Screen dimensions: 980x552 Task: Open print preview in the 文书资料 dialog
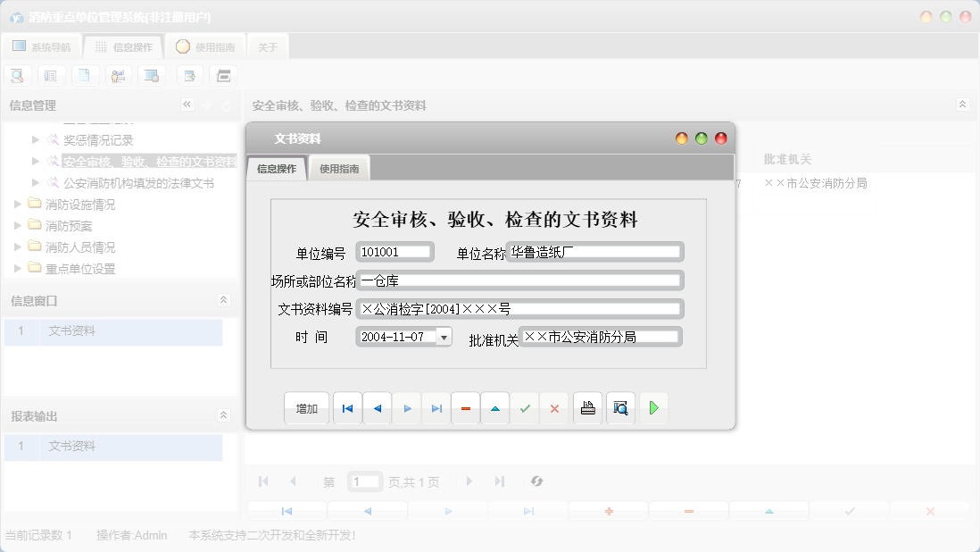click(x=620, y=408)
